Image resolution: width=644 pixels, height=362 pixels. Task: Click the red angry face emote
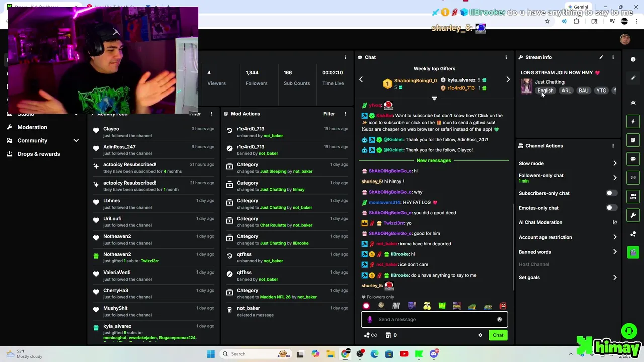click(503, 306)
